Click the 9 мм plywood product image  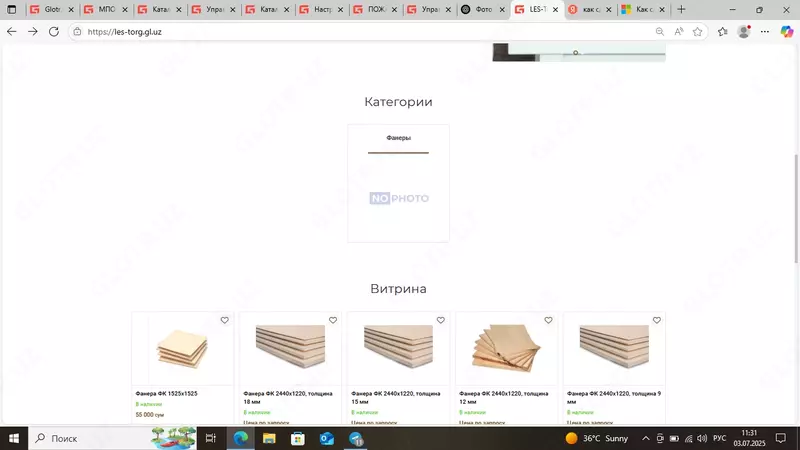click(614, 346)
